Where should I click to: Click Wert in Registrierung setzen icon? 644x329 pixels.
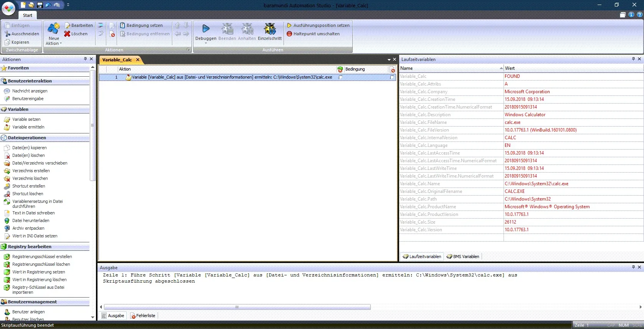pyautogui.click(x=7, y=272)
